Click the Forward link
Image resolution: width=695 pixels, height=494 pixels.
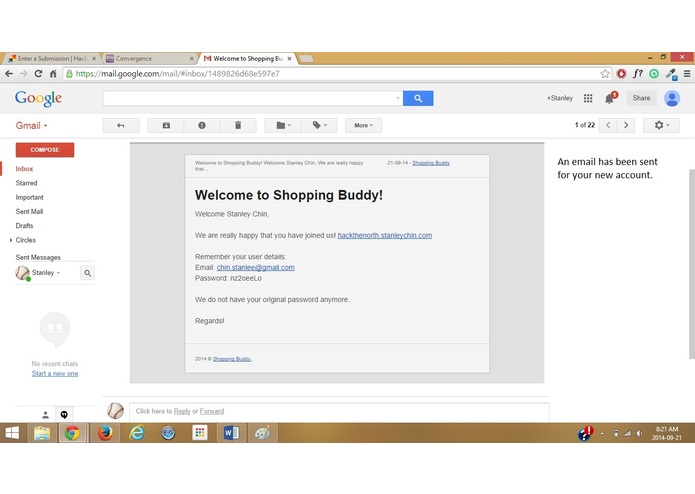coord(212,411)
